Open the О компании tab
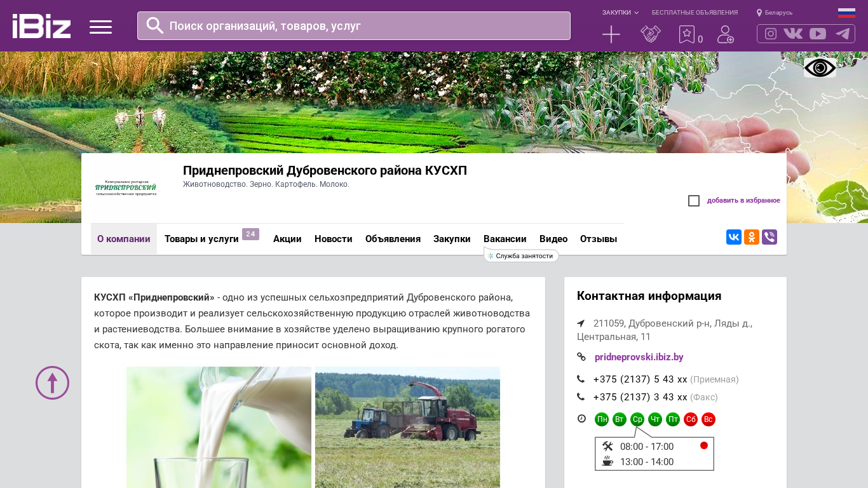 (124, 239)
